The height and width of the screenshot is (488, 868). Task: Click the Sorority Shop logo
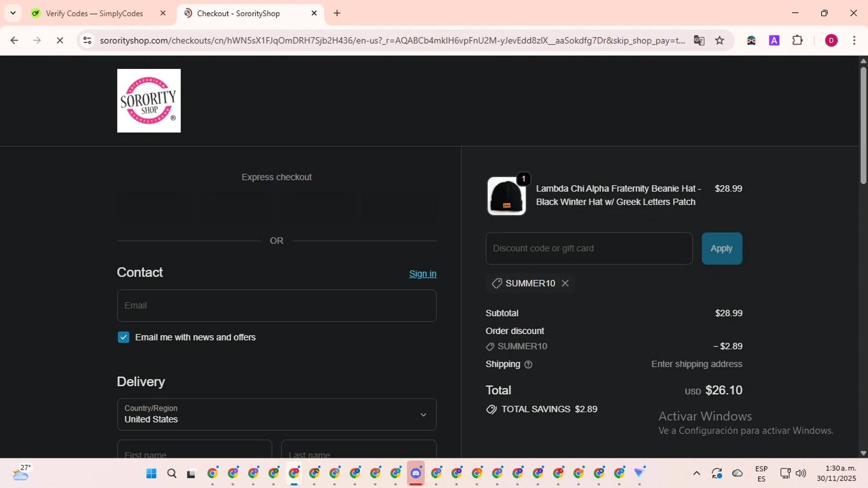tap(149, 101)
